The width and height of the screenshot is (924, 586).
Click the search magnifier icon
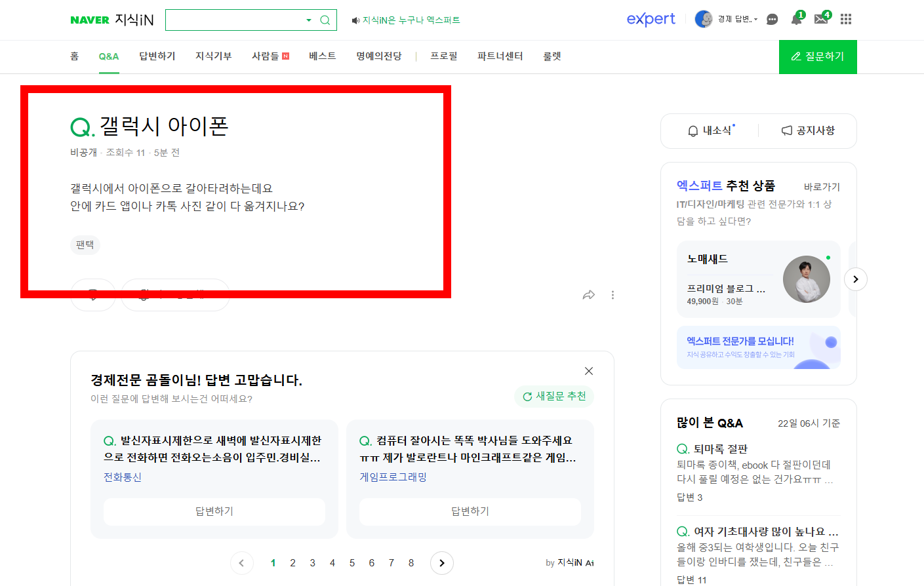[325, 20]
